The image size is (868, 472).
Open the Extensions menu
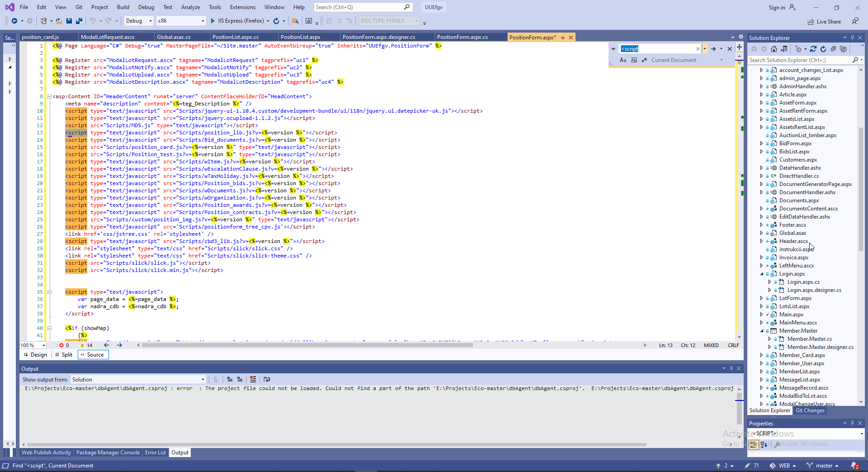click(x=242, y=7)
